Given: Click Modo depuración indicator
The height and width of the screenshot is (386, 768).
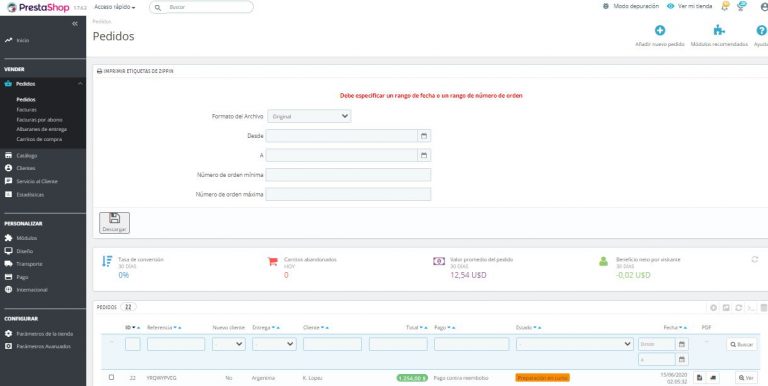Looking at the screenshot, I should pos(630,6).
